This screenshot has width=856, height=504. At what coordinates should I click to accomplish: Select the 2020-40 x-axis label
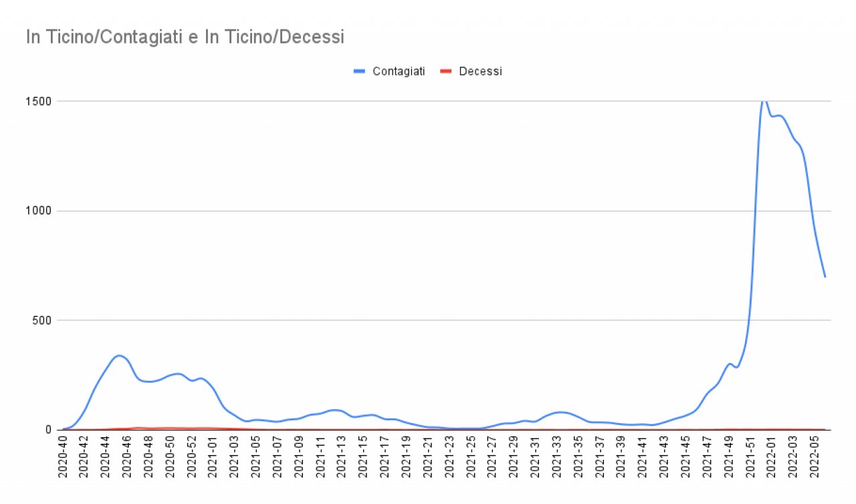click(63, 457)
